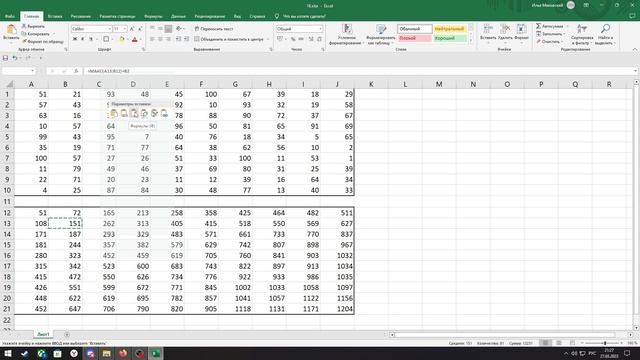Switch to the Data (Данные) tab
The width and height of the screenshot is (640, 360).
178,16
